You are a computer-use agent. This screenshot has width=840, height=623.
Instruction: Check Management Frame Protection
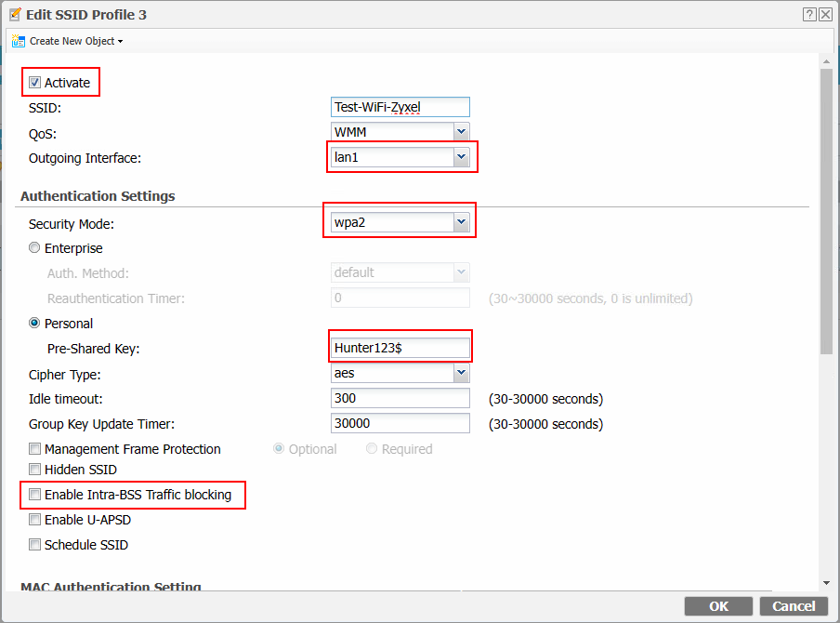pos(34,448)
